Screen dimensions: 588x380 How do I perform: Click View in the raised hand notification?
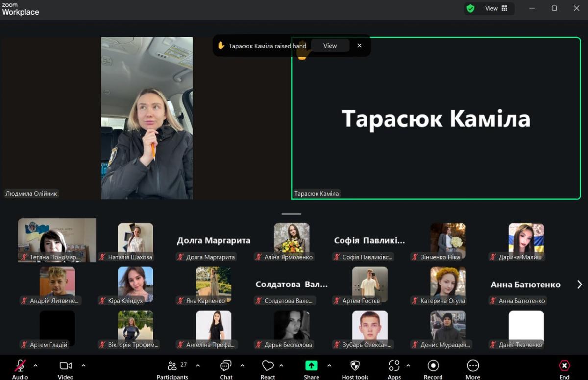click(x=330, y=46)
